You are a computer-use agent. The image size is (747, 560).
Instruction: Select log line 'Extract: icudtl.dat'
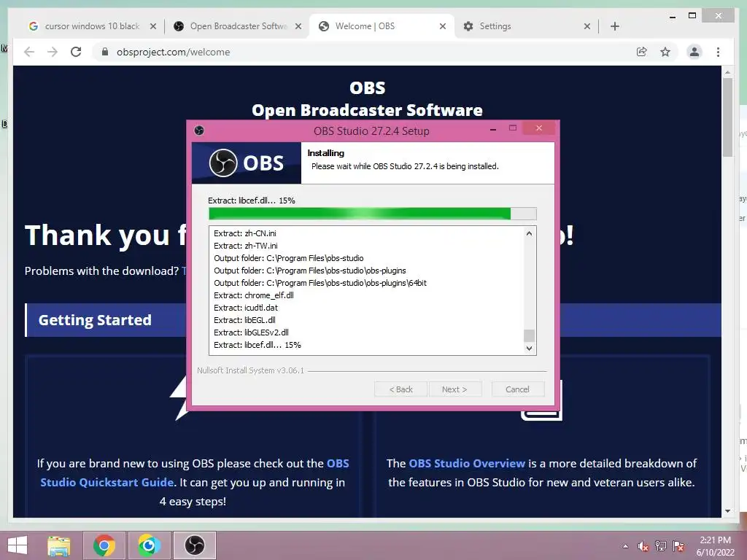246,308
